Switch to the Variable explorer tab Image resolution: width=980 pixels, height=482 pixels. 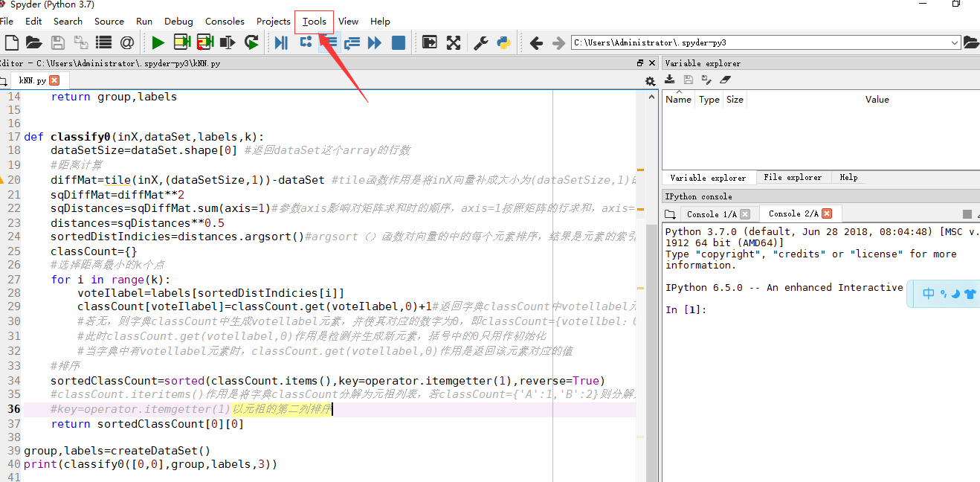[x=708, y=178]
